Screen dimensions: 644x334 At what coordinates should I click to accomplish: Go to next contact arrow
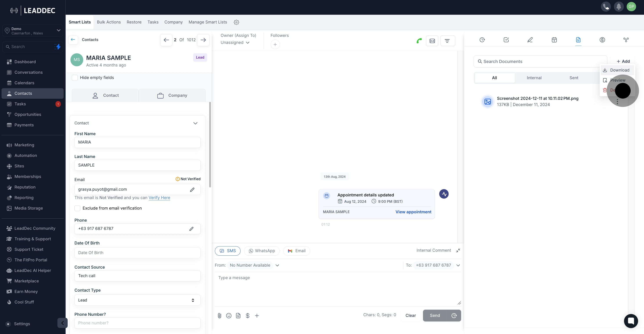(x=203, y=40)
